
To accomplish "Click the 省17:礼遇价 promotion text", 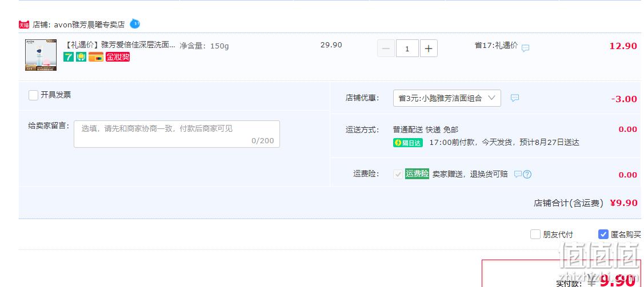I will [x=496, y=46].
